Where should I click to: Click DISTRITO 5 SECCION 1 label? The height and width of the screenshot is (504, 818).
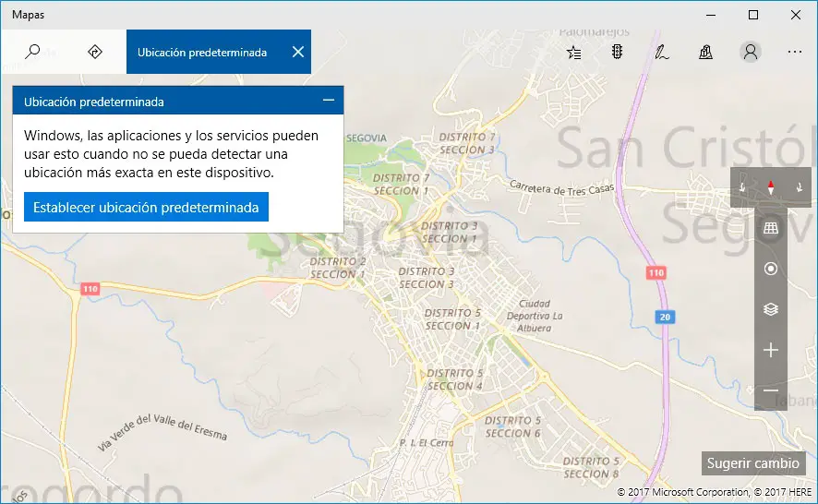click(452, 319)
